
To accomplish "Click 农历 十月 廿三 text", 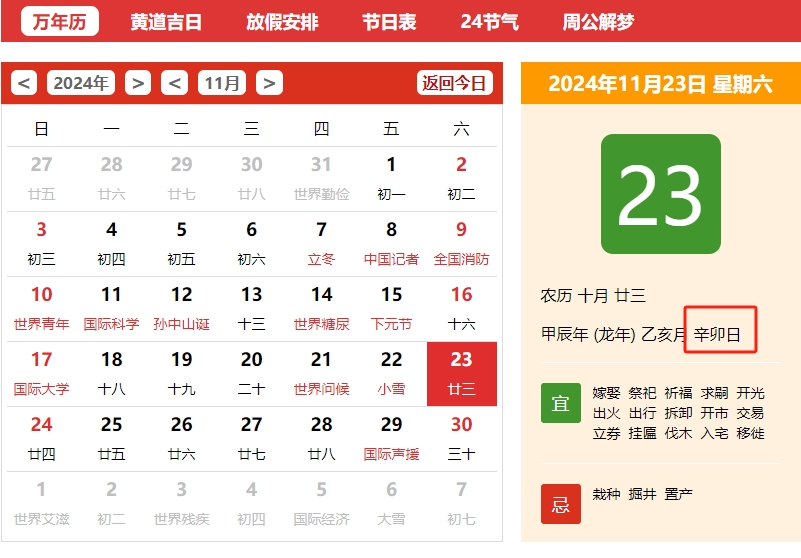I will pyautogui.click(x=593, y=296).
